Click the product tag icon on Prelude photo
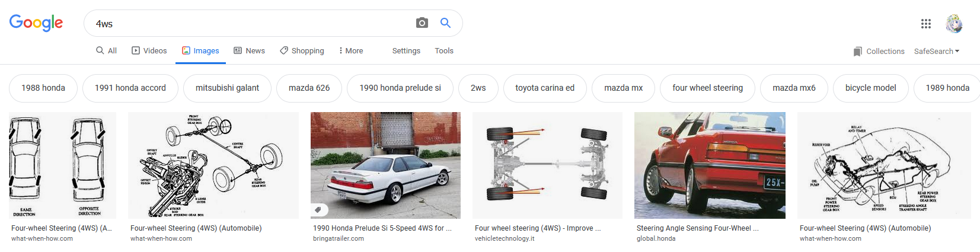Viewport: 980px width, 252px height. click(318, 210)
